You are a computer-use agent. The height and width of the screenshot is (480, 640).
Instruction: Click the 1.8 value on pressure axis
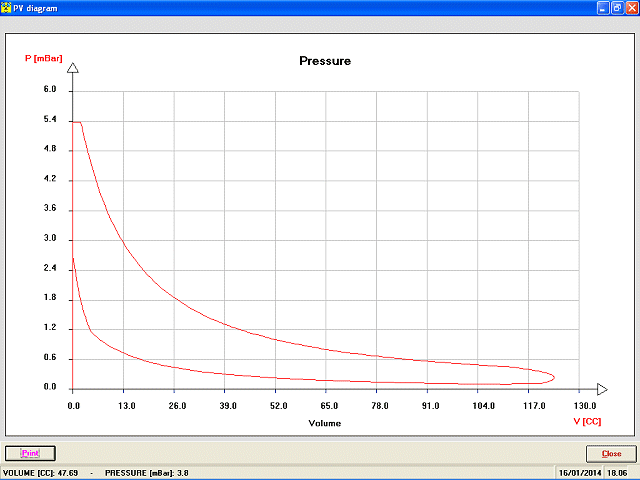click(50, 298)
